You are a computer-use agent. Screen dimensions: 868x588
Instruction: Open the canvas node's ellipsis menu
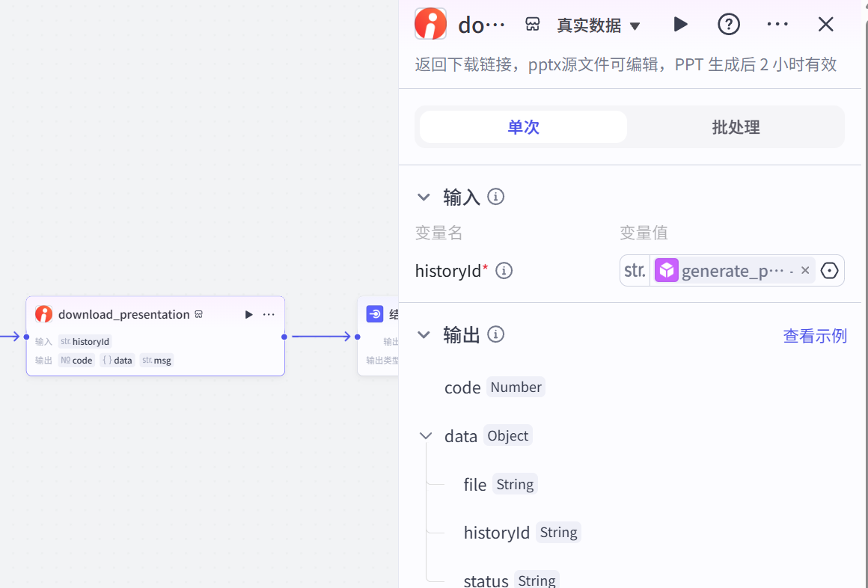pyautogui.click(x=269, y=315)
